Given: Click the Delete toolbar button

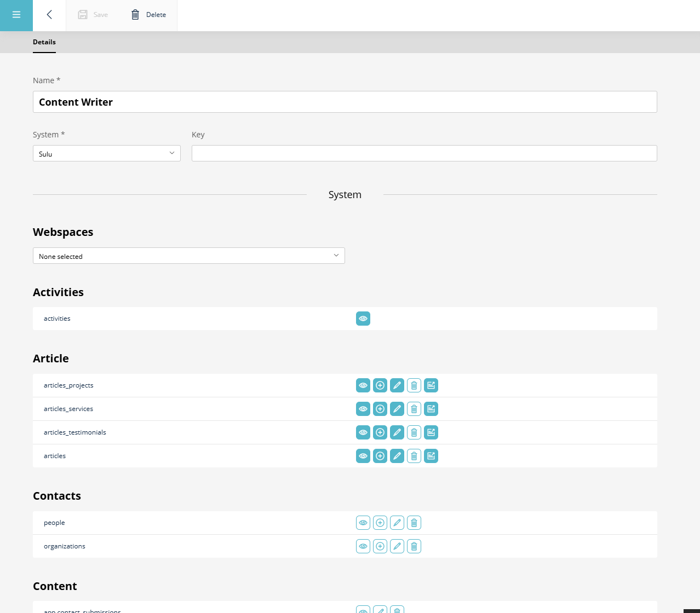Looking at the screenshot, I should pos(148,15).
